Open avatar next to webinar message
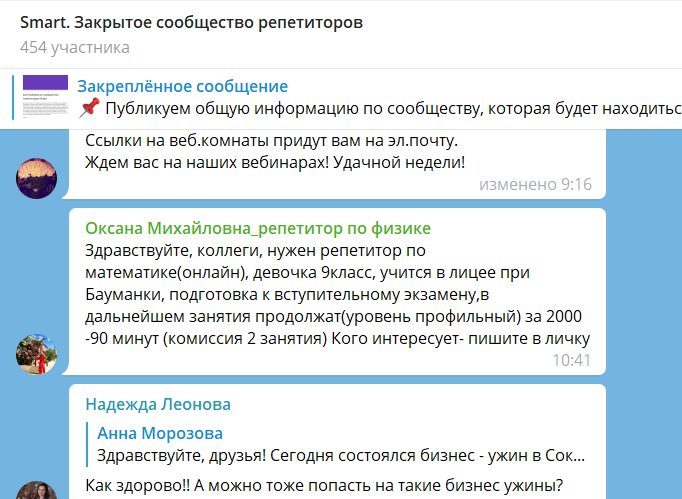Screen dimensions: 682x499 pos(37,178)
